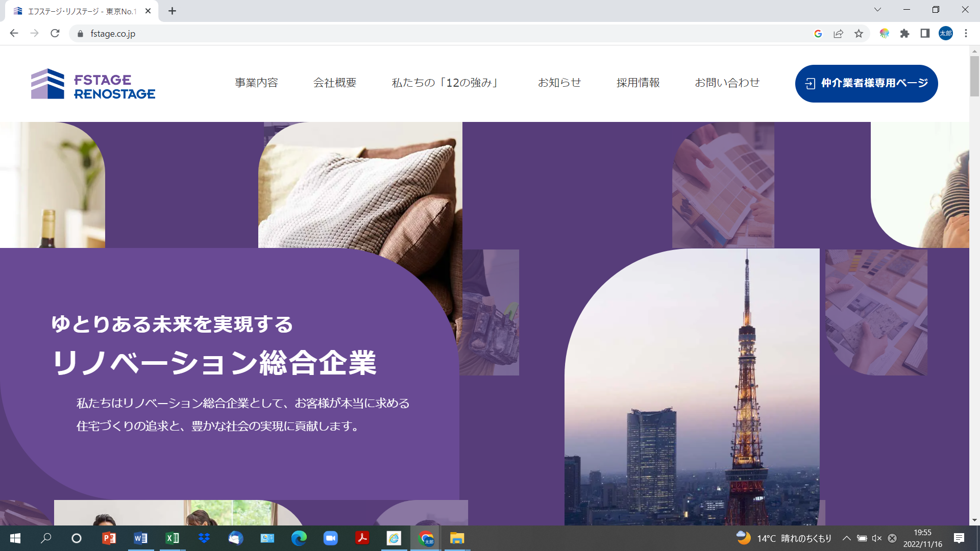
Task: Click the Google icon in address bar
Action: coord(818,34)
